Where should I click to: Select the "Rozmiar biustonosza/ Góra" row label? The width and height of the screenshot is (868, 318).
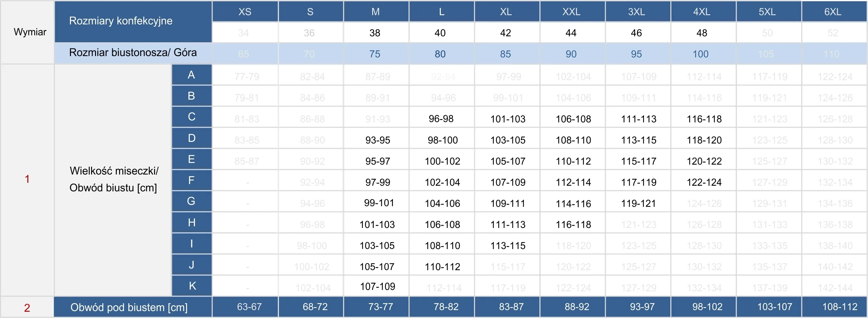133,52
